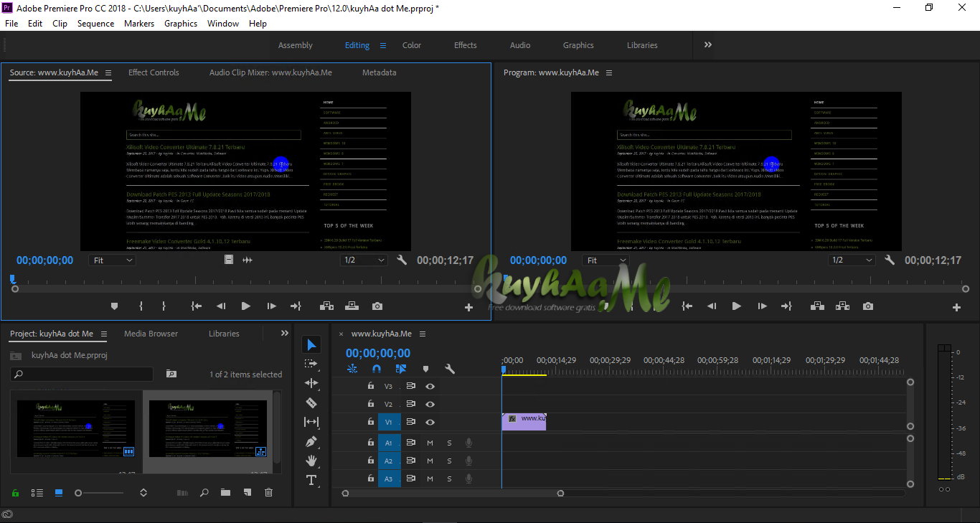This screenshot has width=980, height=523.
Task: Open Source panel hamburger menu
Action: pyautogui.click(x=108, y=72)
